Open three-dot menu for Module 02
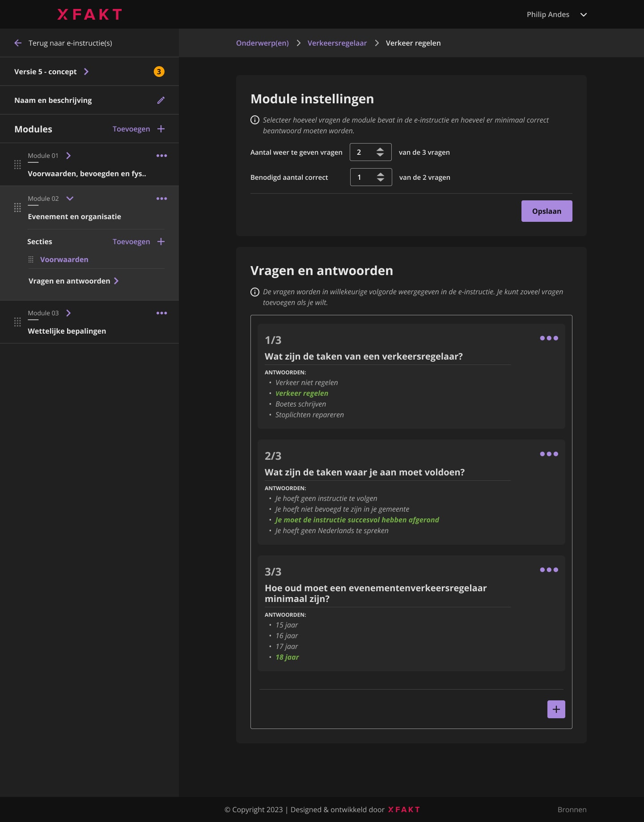 [161, 199]
